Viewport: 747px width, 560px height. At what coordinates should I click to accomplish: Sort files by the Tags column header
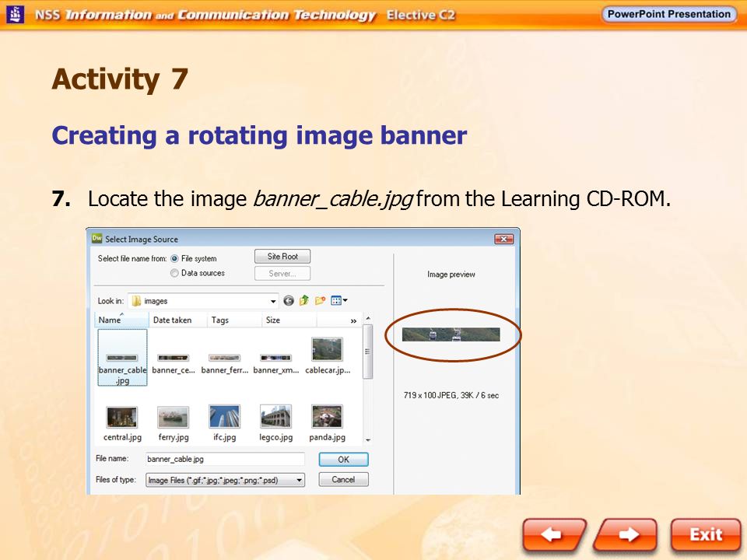tap(234, 320)
